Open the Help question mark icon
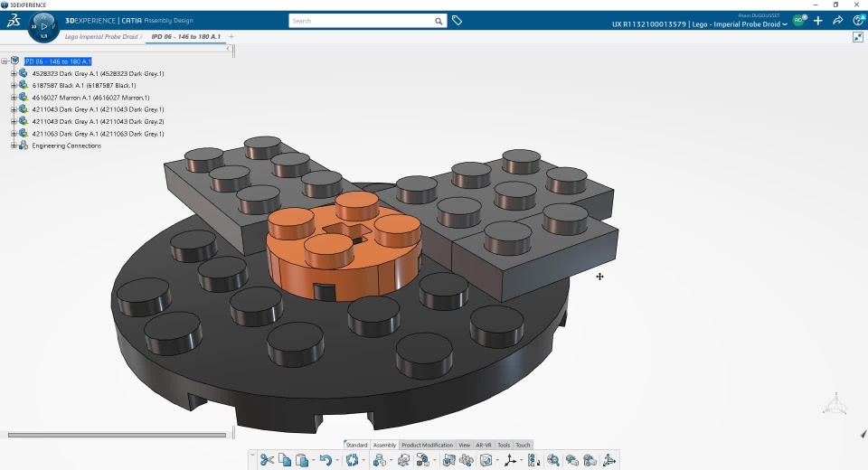 (x=859, y=21)
